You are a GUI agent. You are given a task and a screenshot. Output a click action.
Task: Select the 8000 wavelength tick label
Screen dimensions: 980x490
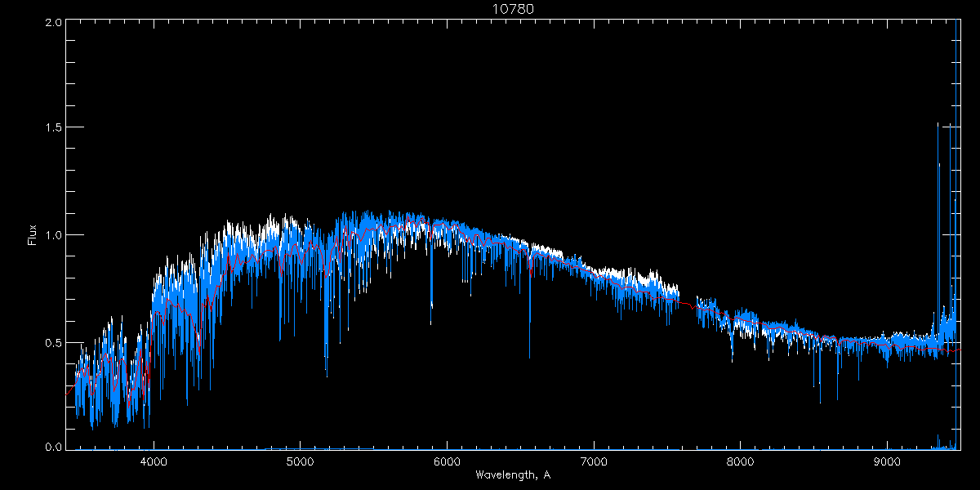[741, 461]
